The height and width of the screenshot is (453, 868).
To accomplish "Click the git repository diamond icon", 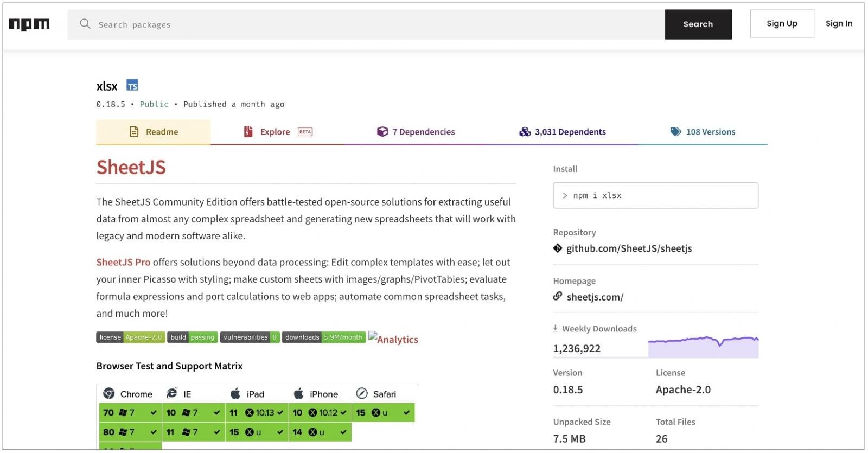I will [558, 248].
